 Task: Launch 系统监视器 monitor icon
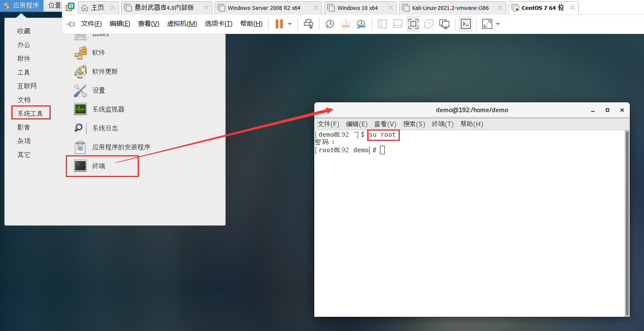point(80,109)
